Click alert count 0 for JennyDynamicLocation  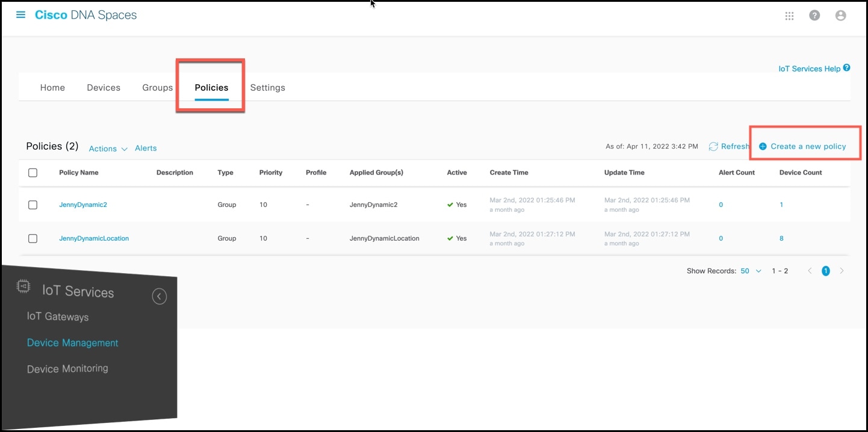[x=721, y=238]
